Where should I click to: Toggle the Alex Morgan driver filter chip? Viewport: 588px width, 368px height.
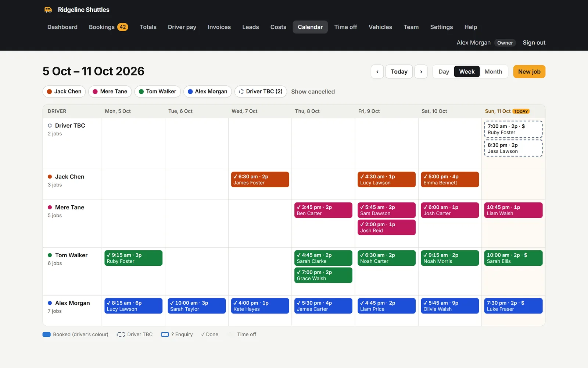pos(207,92)
